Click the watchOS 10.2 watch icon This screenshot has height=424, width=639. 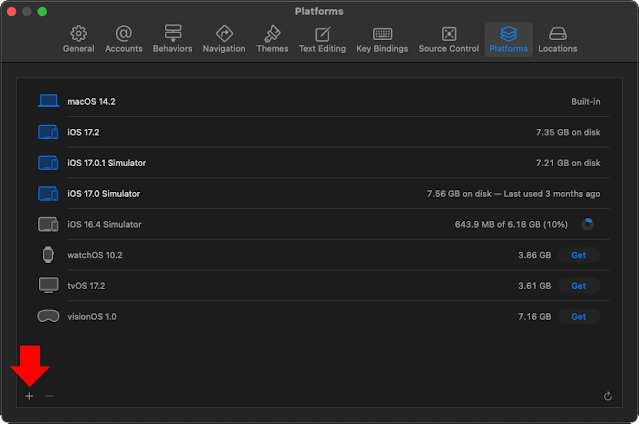coord(48,255)
